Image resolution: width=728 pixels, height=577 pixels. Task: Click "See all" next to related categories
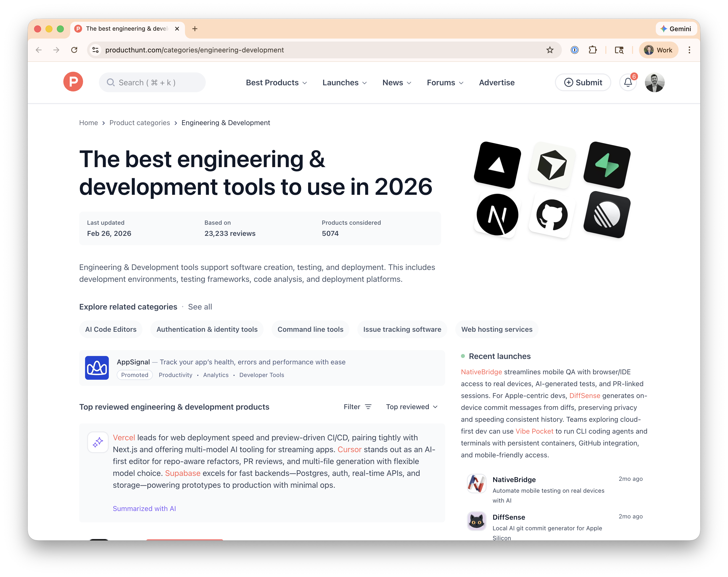tap(200, 307)
